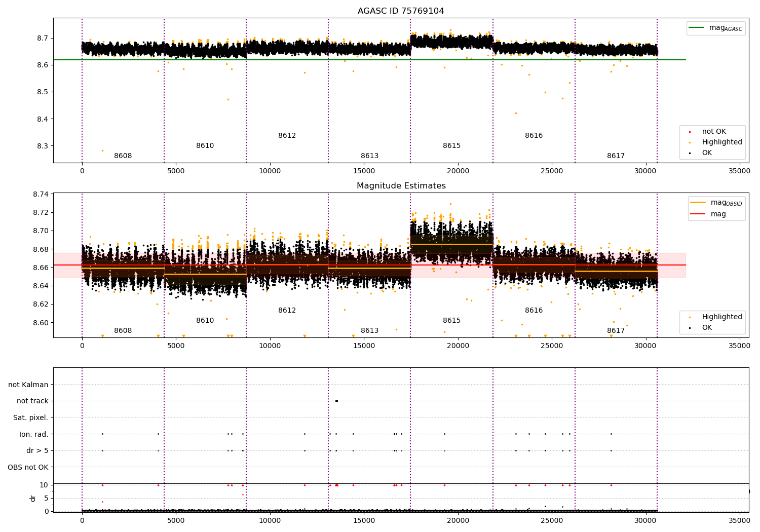Click obsid label 8613 in the top plot

(370, 156)
